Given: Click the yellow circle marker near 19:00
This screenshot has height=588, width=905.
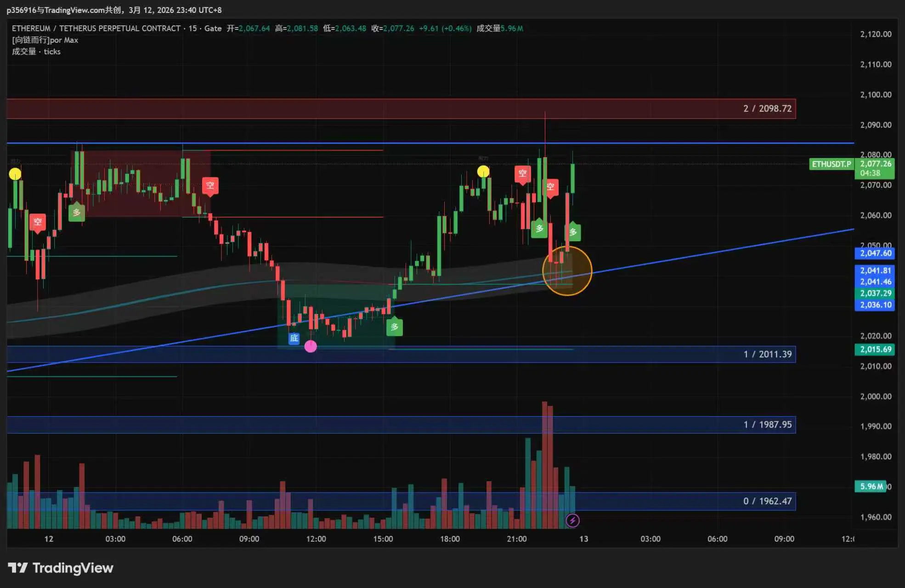Looking at the screenshot, I should click(483, 172).
